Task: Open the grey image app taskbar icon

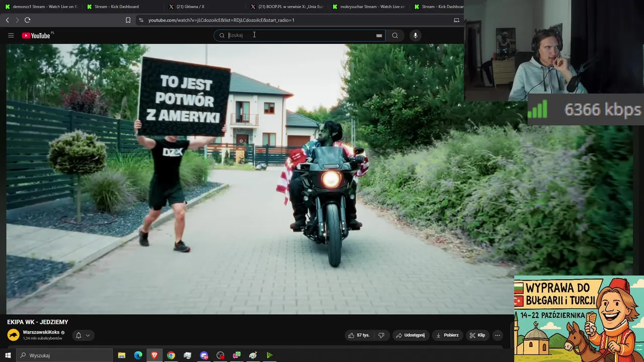Action: click(x=188, y=355)
